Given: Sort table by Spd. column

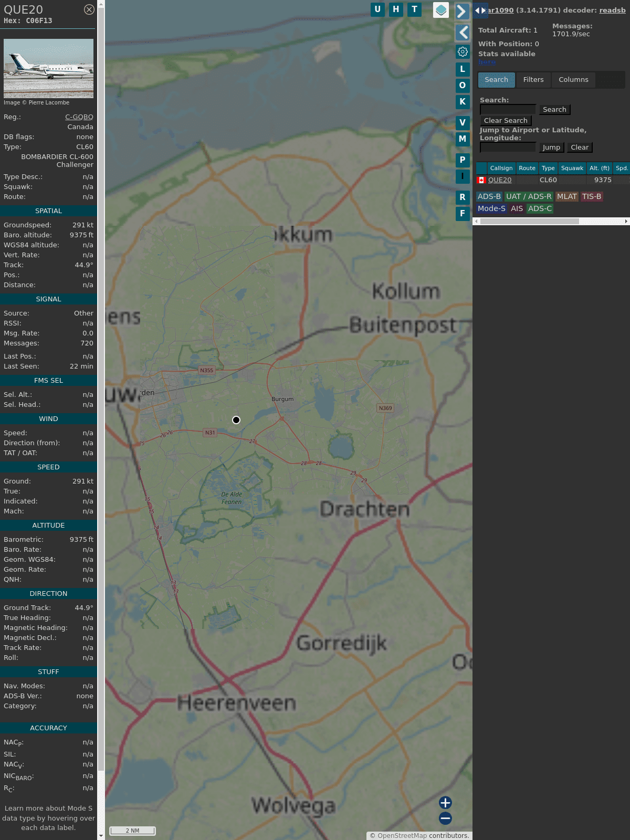Looking at the screenshot, I should [622, 169].
